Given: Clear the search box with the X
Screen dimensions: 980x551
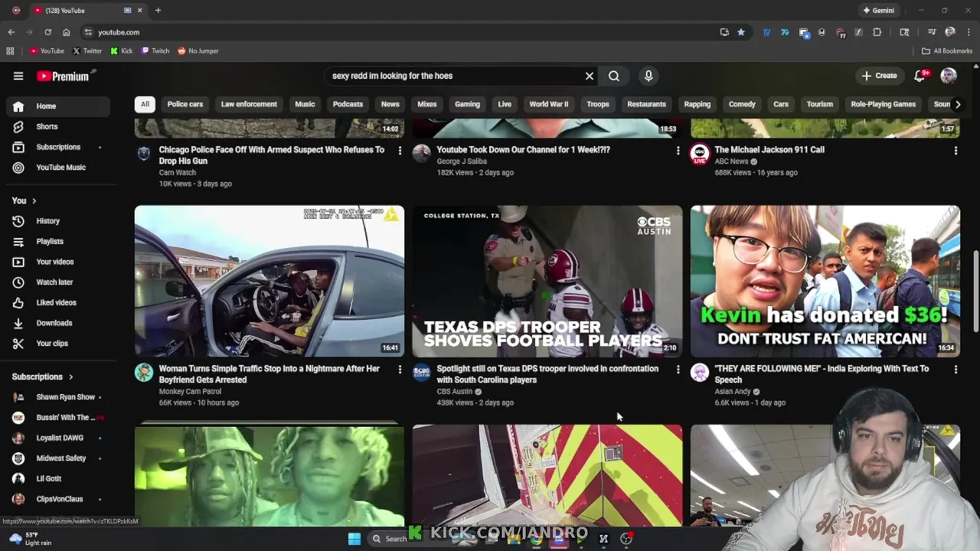Looking at the screenshot, I should (x=590, y=76).
